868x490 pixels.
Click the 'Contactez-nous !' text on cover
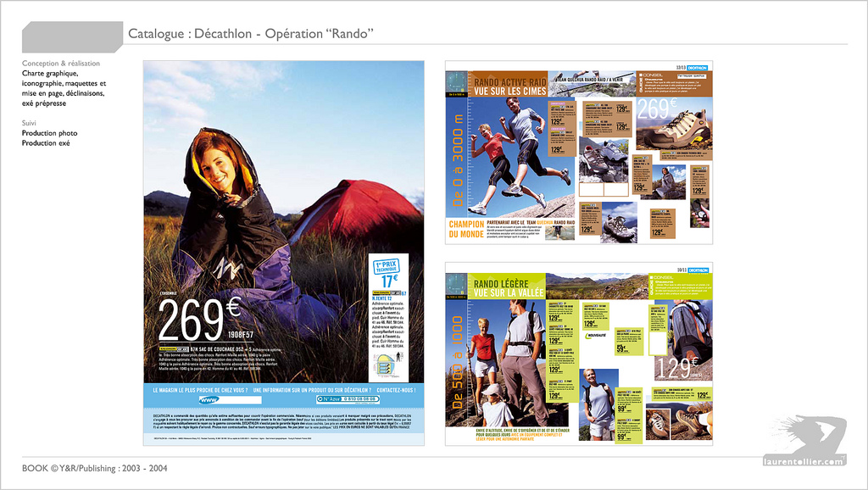tap(396, 390)
